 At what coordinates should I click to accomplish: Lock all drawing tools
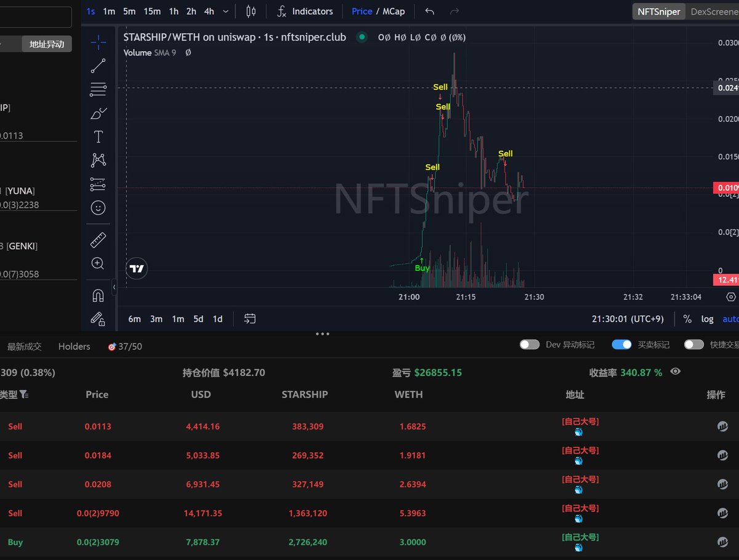98,319
